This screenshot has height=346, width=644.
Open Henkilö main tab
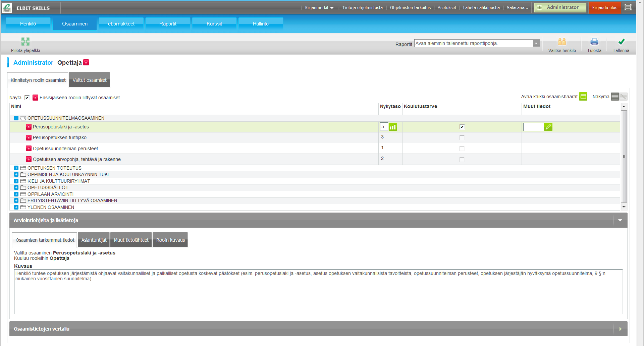28,24
